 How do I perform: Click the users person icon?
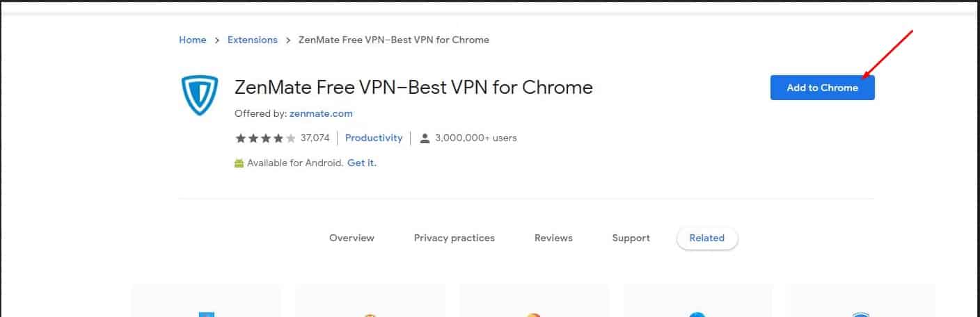[x=425, y=138]
